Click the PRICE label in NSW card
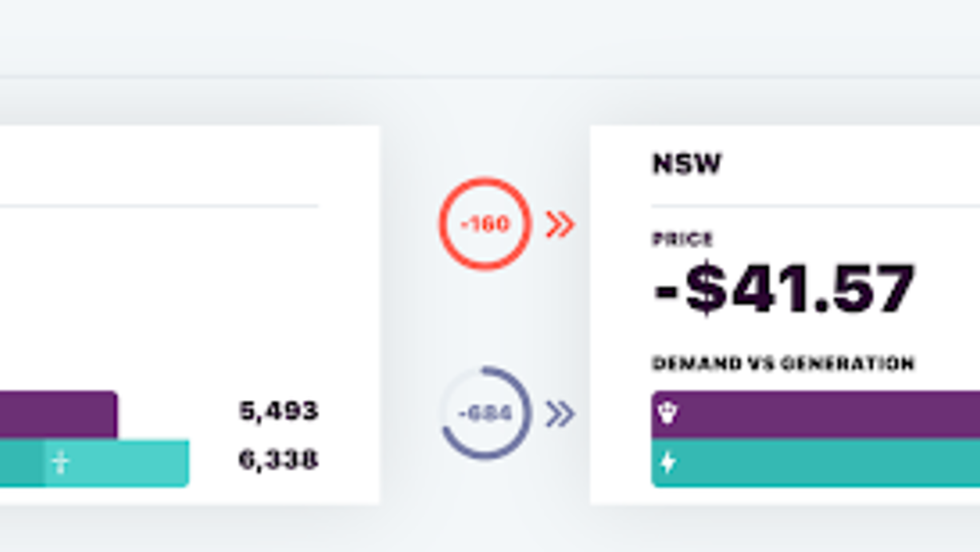The width and height of the screenshot is (980, 552). coord(683,239)
